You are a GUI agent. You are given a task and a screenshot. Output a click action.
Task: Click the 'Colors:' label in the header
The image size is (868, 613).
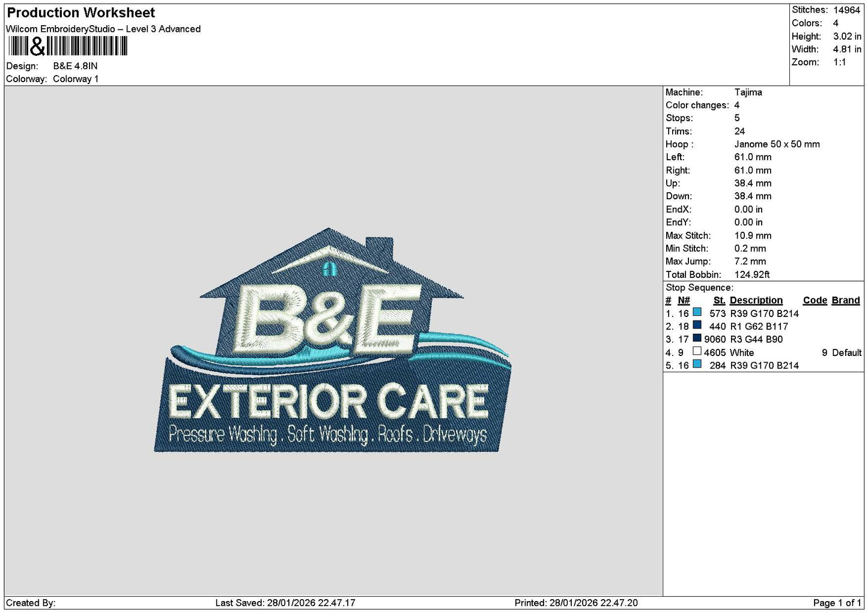click(x=807, y=23)
